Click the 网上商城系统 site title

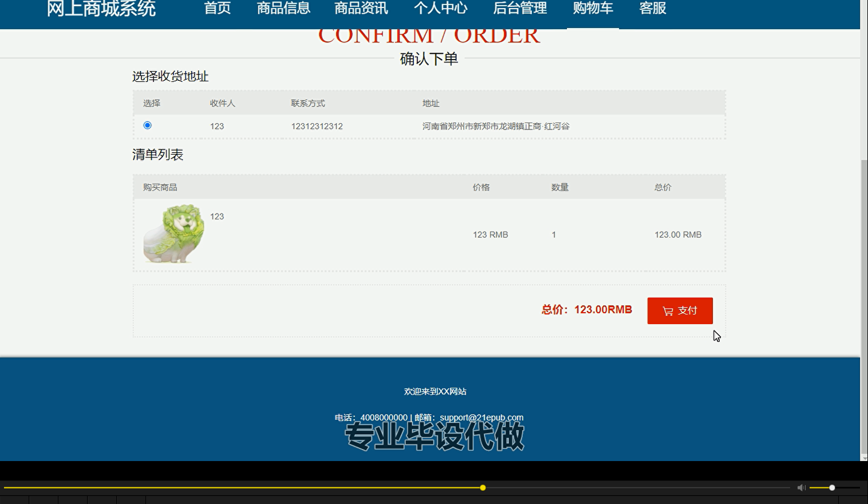pos(101,9)
